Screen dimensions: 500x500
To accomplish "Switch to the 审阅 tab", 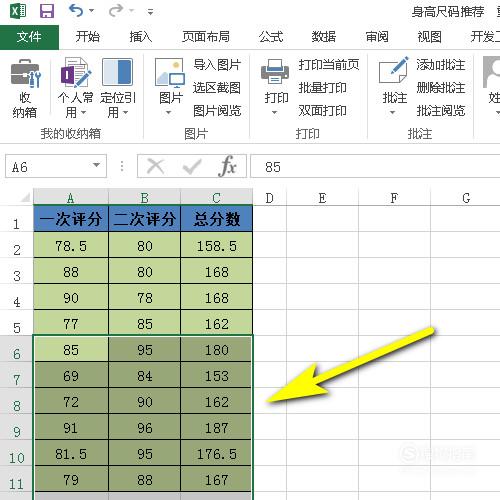I will click(377, 37).
